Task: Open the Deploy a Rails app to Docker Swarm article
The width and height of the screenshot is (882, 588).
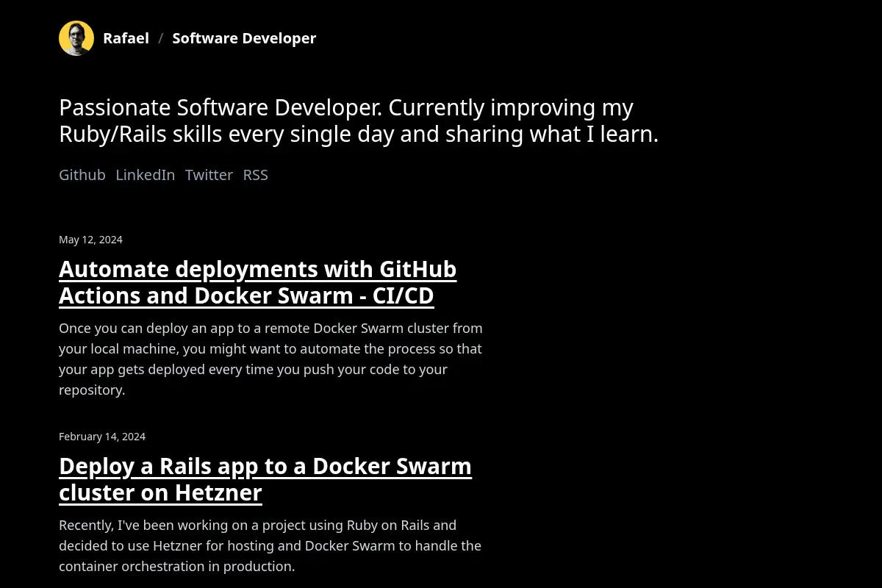Action: (265, 479)
